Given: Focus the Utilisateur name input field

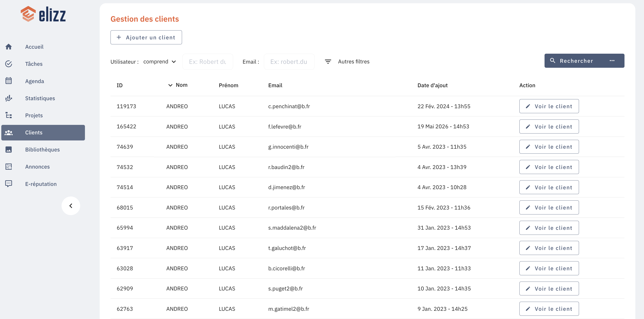Looking at the screenshot, I should point(208,62).
